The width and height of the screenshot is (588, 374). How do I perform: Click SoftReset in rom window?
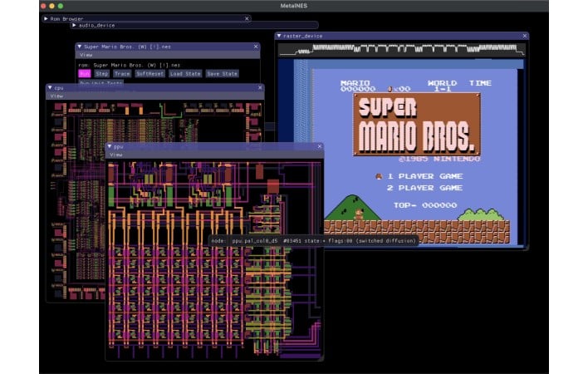click(x=149, y=73)
